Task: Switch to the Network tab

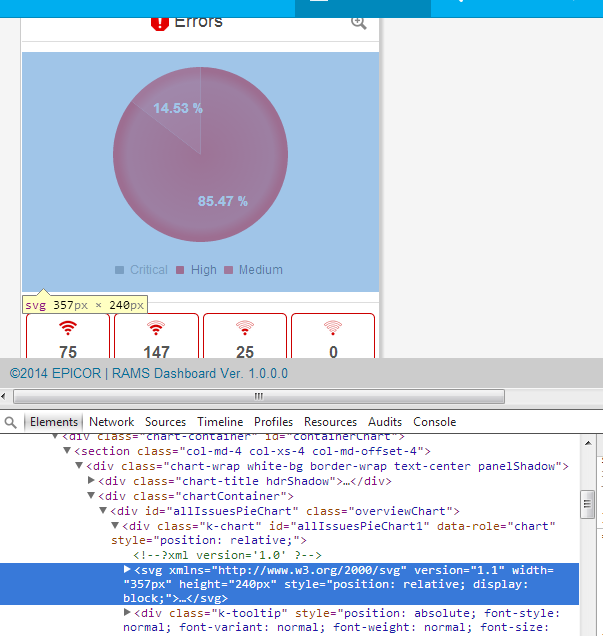Action: 112,422
